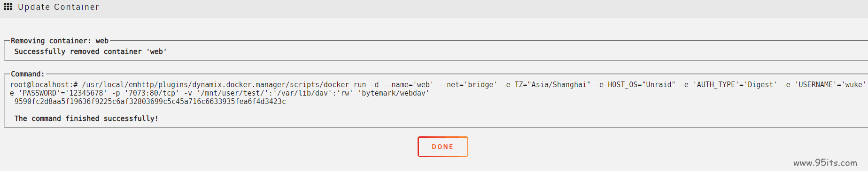Click the 'Successfully removed container' message
The width and height of the screenshot is (868, 171).
(x=91, y=52)
